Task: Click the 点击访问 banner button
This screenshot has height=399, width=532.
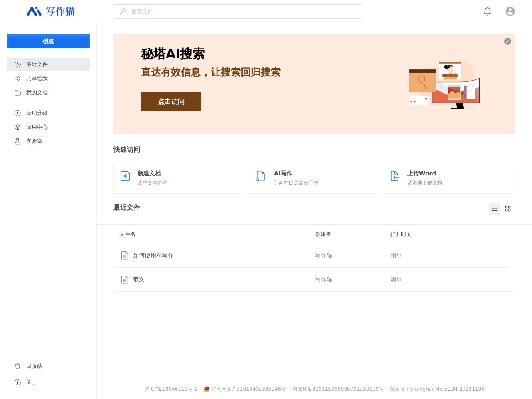Action: (x=171, y=102)
